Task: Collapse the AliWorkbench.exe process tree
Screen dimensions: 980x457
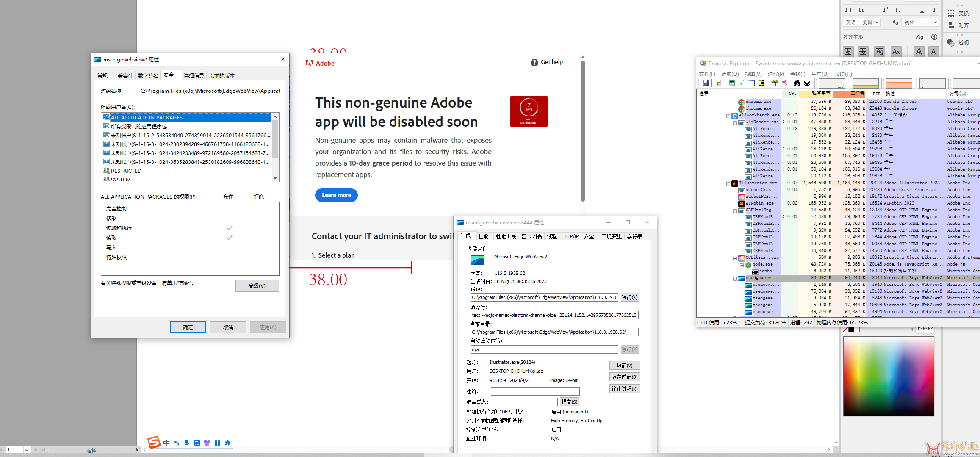Action: tap(728, 116)
